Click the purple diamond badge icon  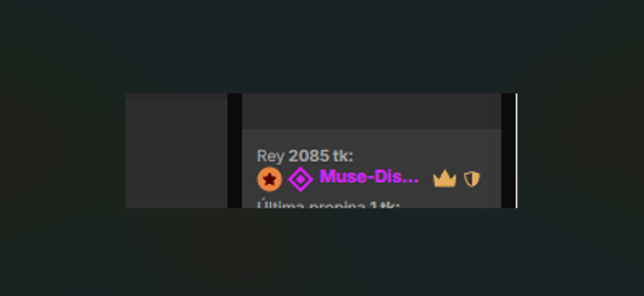(301, 179)
